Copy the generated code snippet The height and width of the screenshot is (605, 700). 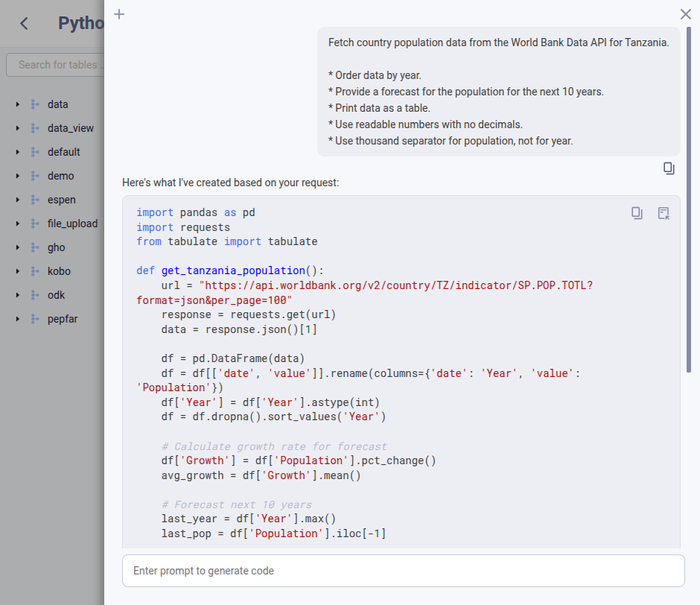(637, 213)
